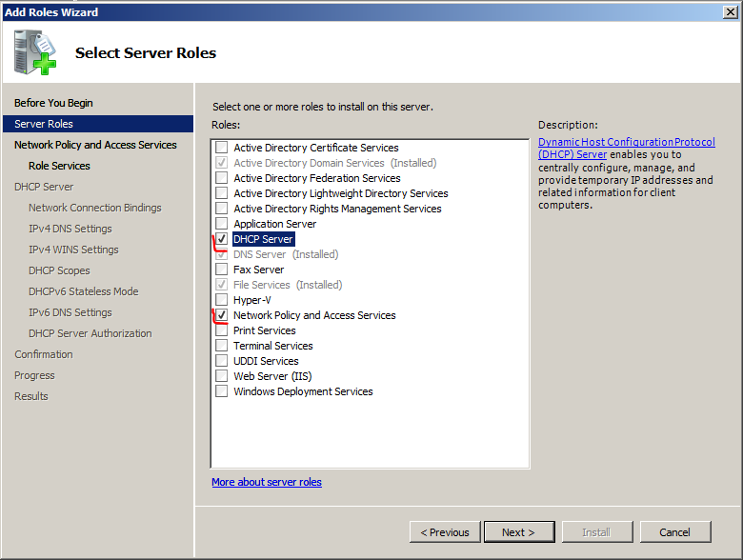Screen dimensions: 743x560
Task: Enable the UDDI Services checkbox
Action: 221,361
